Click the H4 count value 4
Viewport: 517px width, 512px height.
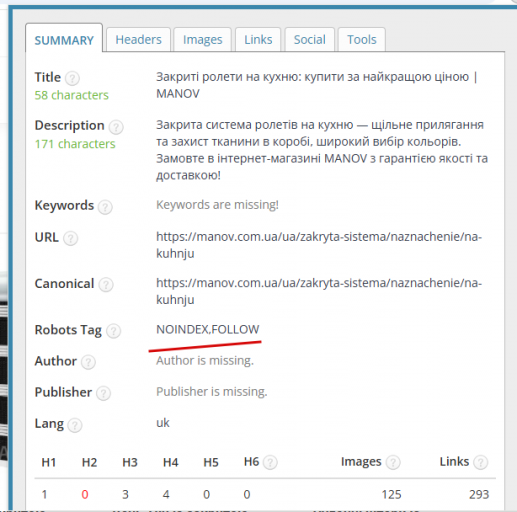pyautogui.click(x=166, y=494)
